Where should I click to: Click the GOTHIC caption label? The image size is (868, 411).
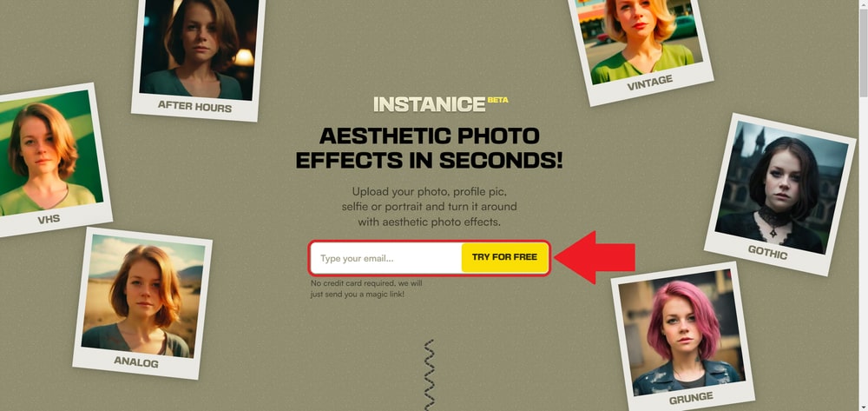pyautogui.click(x=767, y=252)
